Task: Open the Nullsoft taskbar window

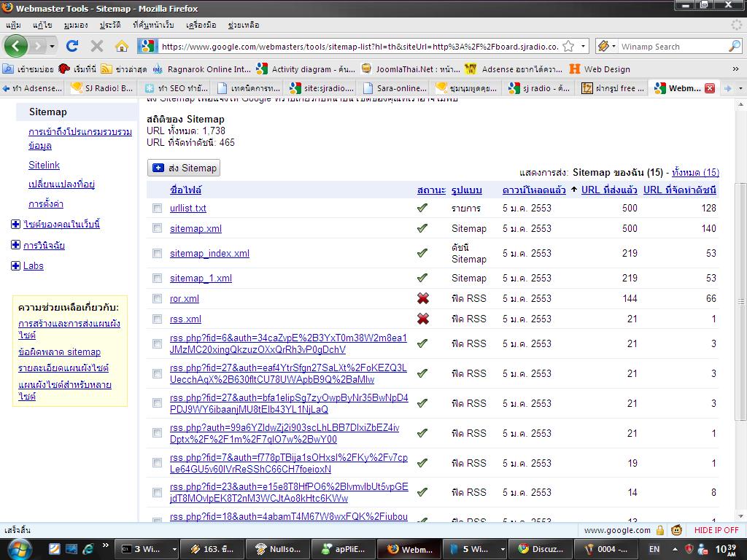Action: (x=278, y=549)
